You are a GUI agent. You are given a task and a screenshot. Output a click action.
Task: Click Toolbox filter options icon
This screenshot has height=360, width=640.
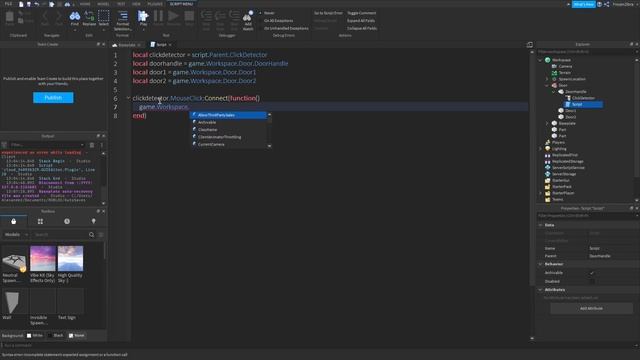coord(101,235)
